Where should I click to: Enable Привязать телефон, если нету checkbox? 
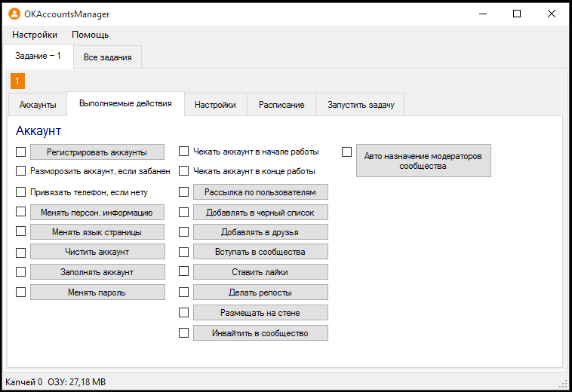pyautogui.click(x=21, y=192)
